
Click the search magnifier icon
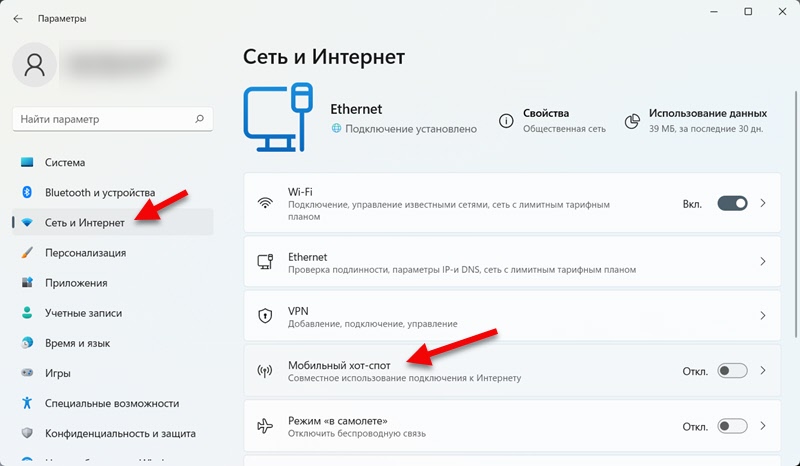pos(201,120)
